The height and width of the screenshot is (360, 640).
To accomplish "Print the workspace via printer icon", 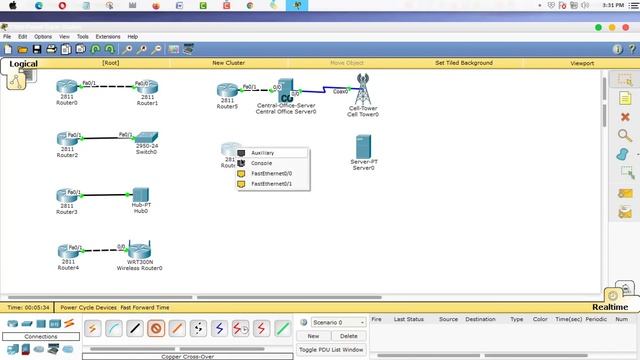I will point(51,49).
